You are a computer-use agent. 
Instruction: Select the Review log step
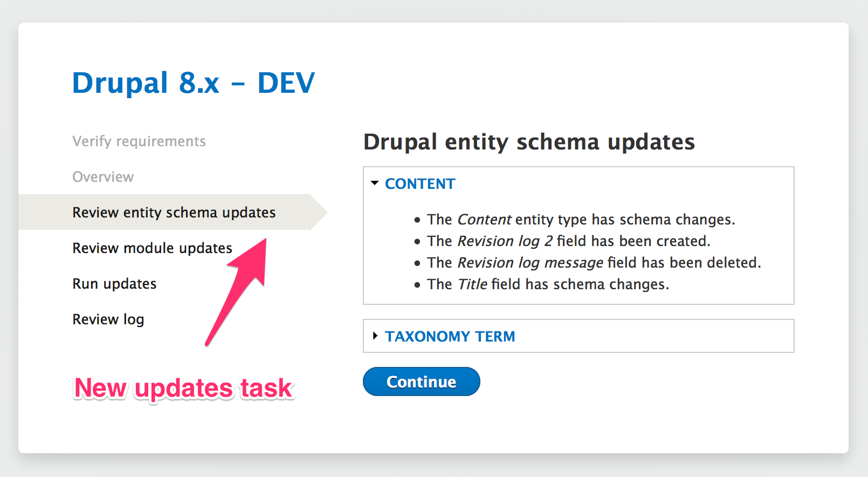(x=108, y=319)
